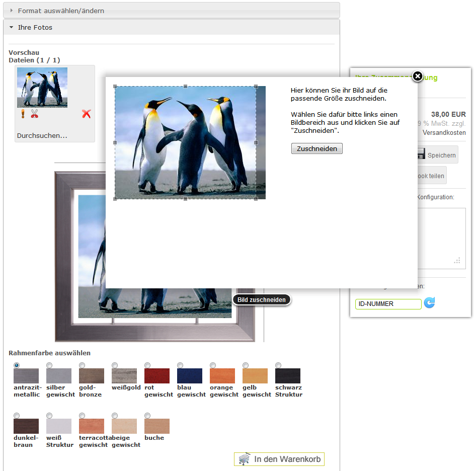Select gold-bronze radio button
The image size is (476, 471).
click(x=82, y=365)
